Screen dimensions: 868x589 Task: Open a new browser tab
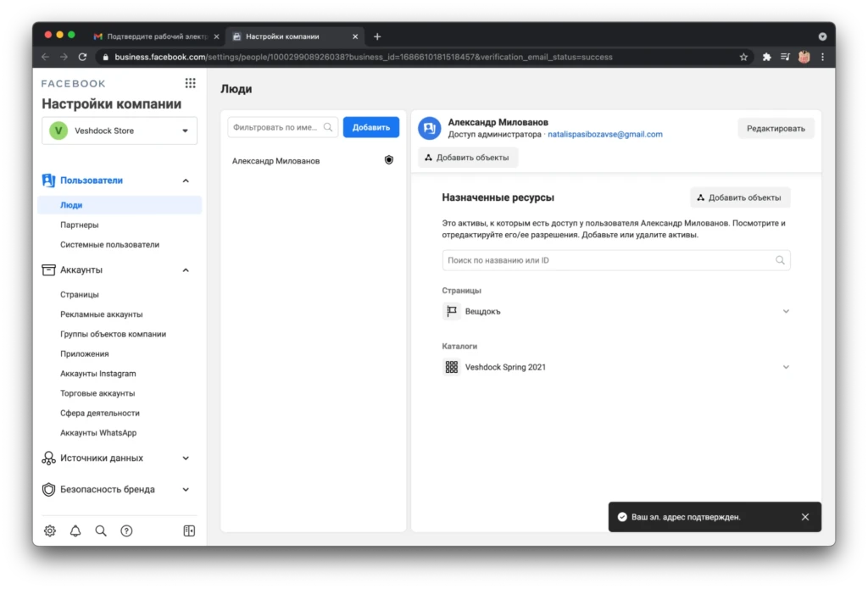(x=377, y=36)
